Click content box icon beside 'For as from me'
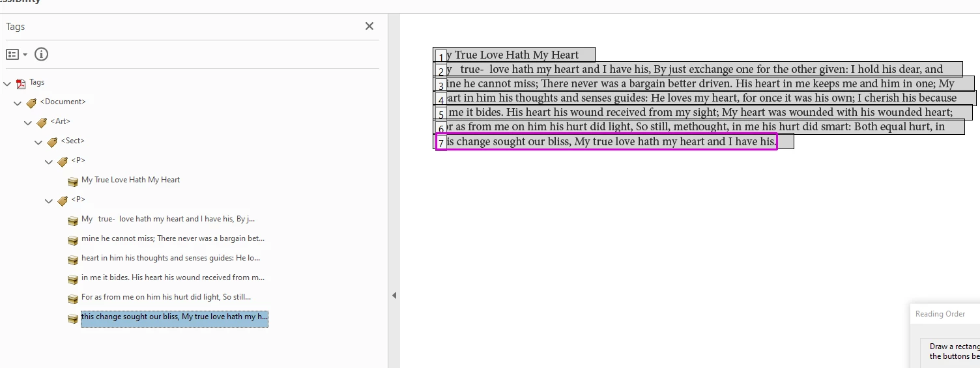The image size is (980, 368). pyautogui.click(x=73, y=299)
